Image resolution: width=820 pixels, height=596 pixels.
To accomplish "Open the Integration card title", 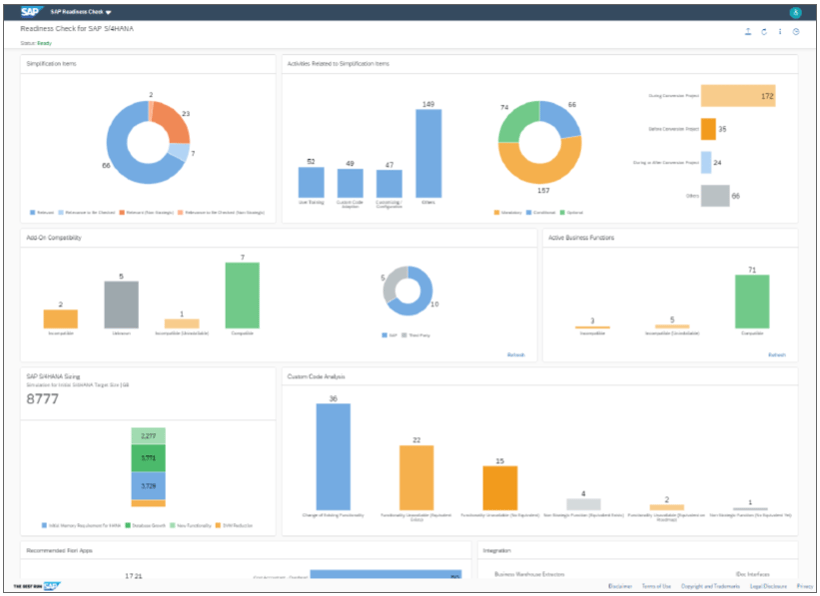I will tap(497, 551).
